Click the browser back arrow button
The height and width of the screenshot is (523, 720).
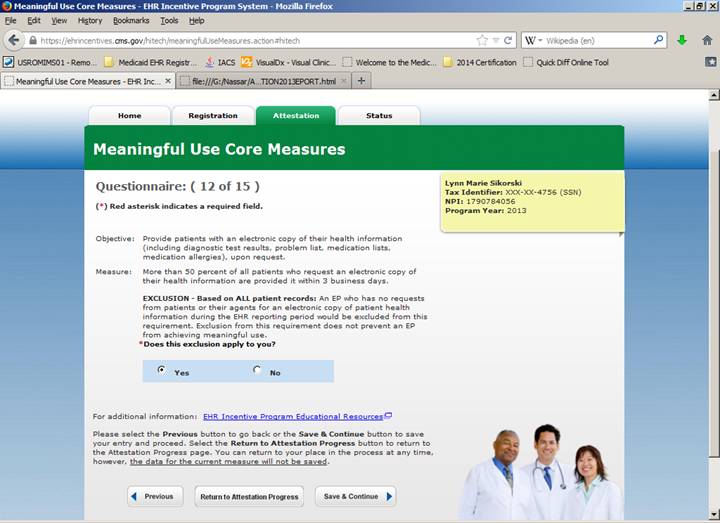pyautogui.click(x=13, y=40)
